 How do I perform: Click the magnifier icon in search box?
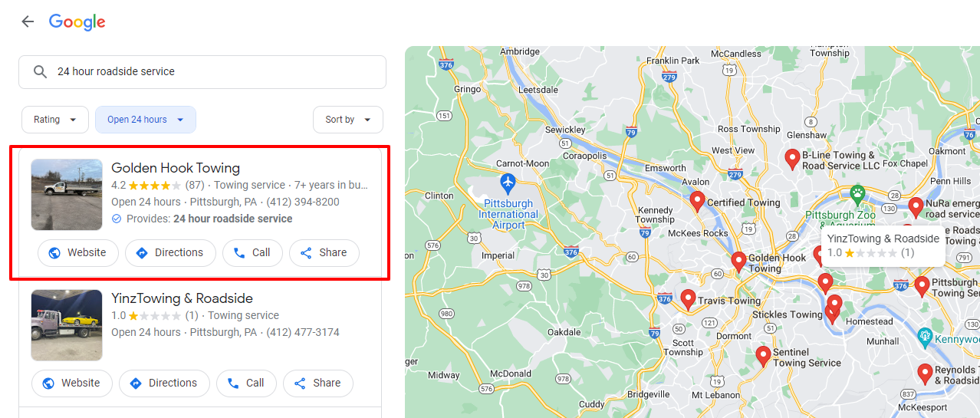(x=41, y=72)
